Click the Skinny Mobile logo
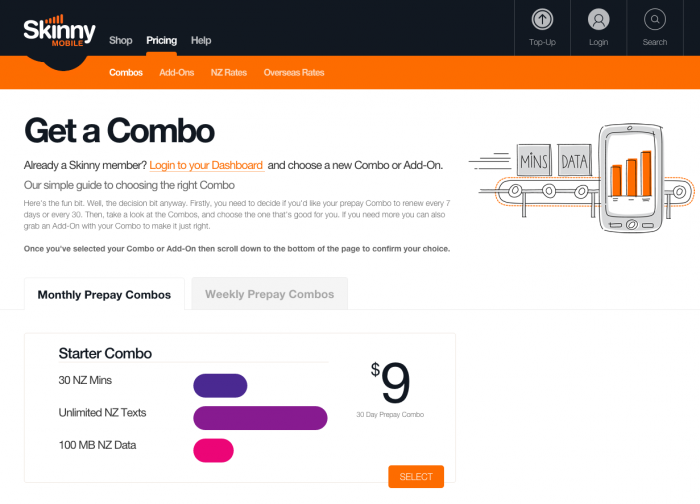Screen dimensions: 700x504 [x=59, y=31]
